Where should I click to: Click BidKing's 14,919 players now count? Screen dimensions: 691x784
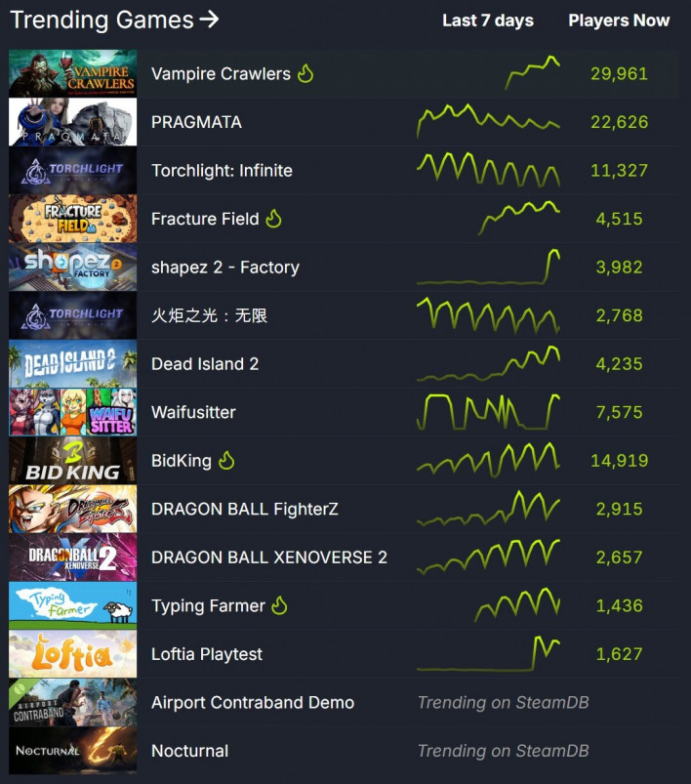pos(619,460)
